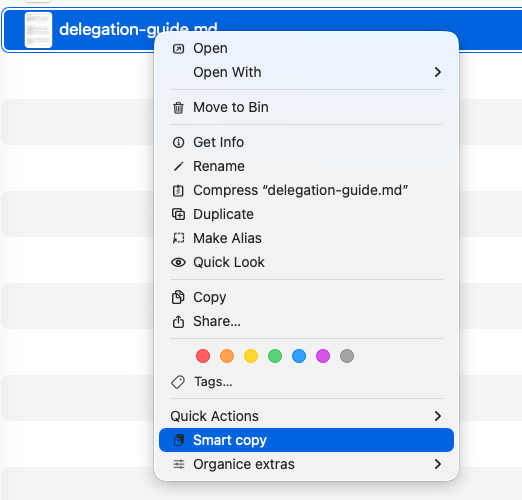Image resolution: width=522 pixels, height=500 pixels.
Task: Click the Move to Bin trash icon
Action: pyautogui.click(x=178, y=108)
